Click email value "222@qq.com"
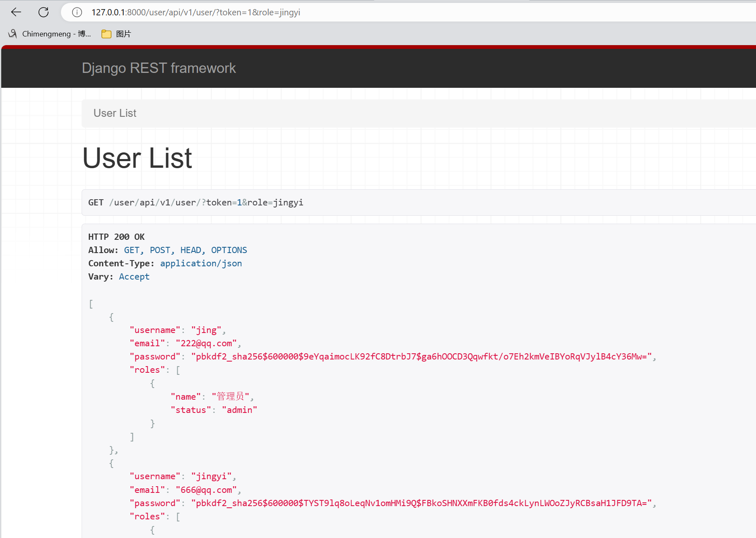The image size is (756, 538). (206, 343)
